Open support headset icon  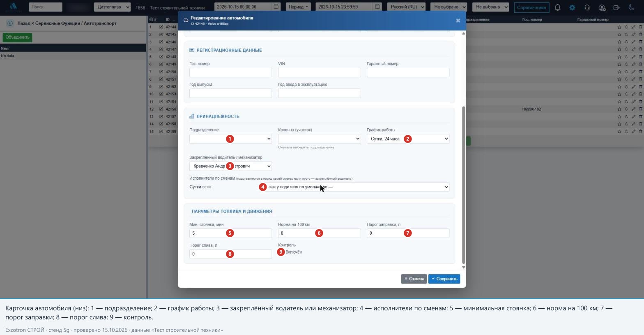coord(587,7)
